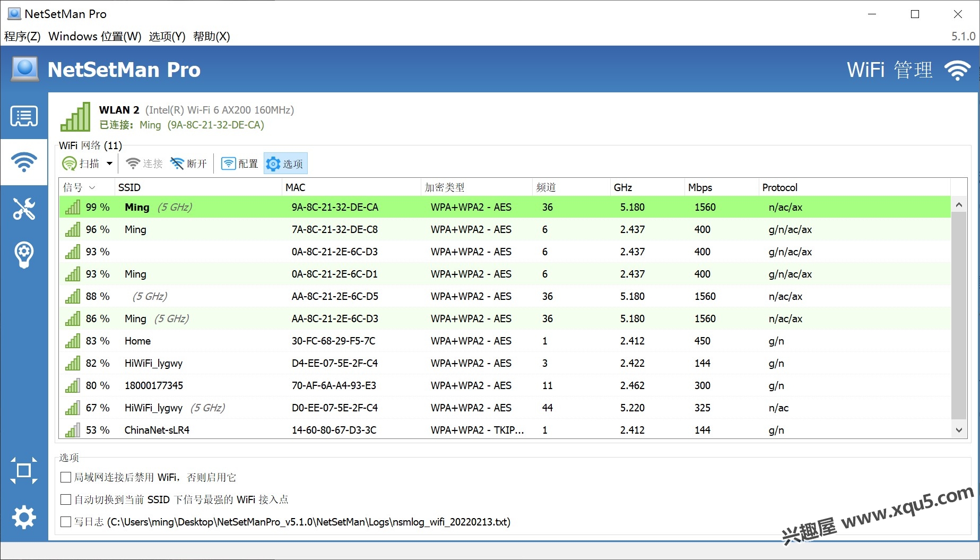The image size is (980, 560).
Task: Click the version 5.1.0 label
Action: pyautogui.click(x=963, y=36)
